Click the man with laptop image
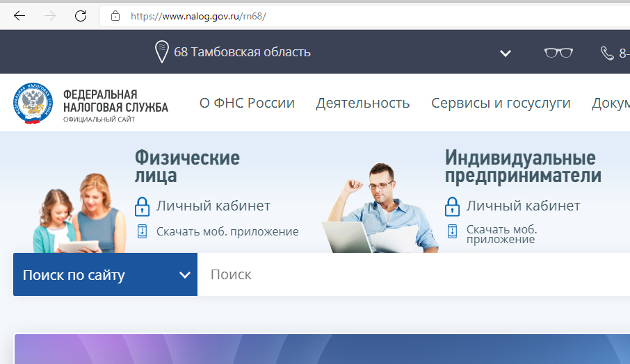This screenshot has height=364, width=630. [x=380, y=208]
